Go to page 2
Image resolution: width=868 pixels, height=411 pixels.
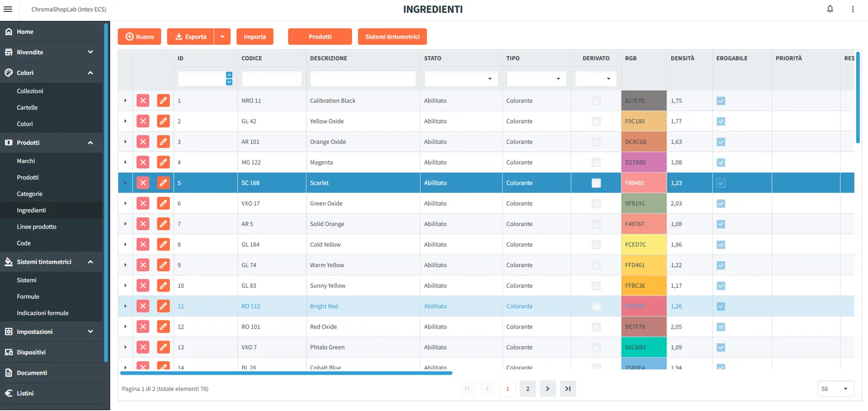(x=527, y=389)
